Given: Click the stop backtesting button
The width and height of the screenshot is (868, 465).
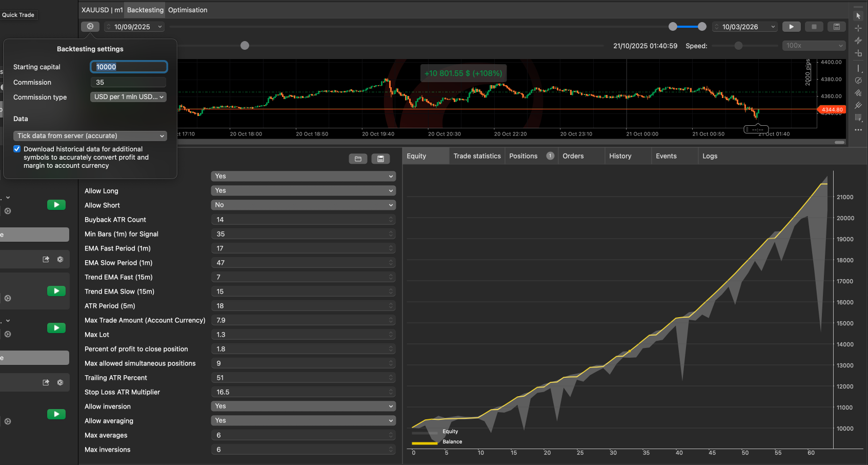Looking at the screenshot, I should [x=814, y=27].
